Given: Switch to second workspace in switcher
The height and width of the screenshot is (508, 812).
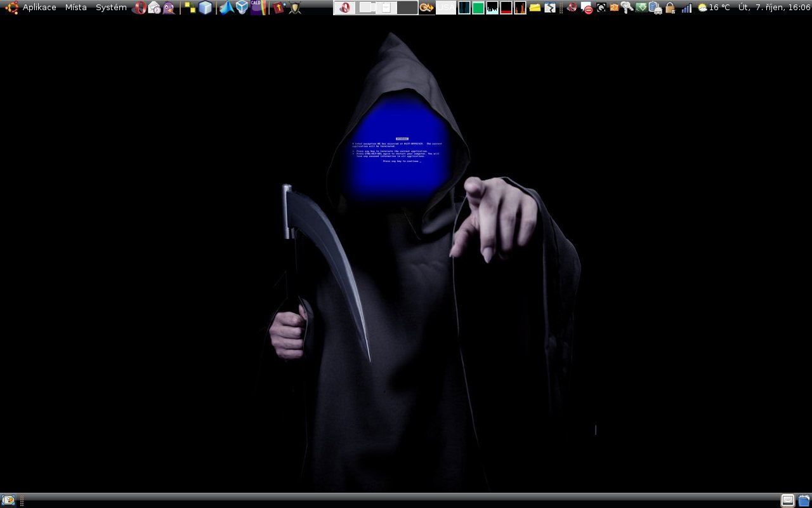Looking at the screenshot, I should point(365,8).
